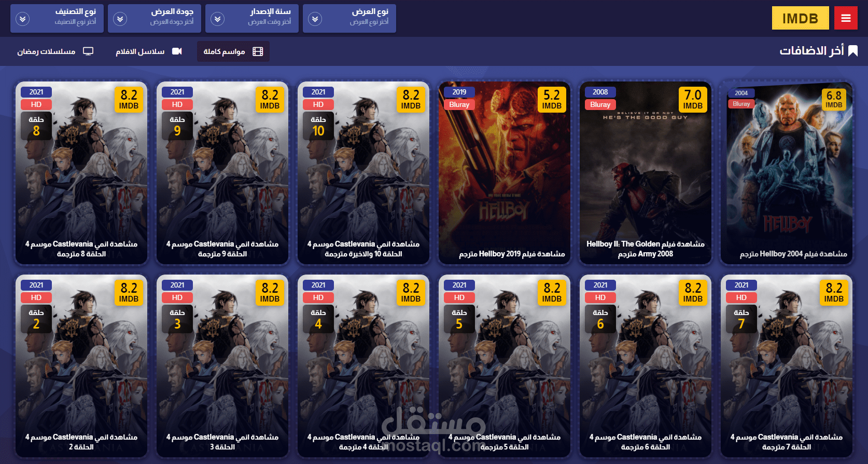Click the Castlevania الحلقة 3 title
The height and width of the screenshot is (464, 868).
pos(222,442)
